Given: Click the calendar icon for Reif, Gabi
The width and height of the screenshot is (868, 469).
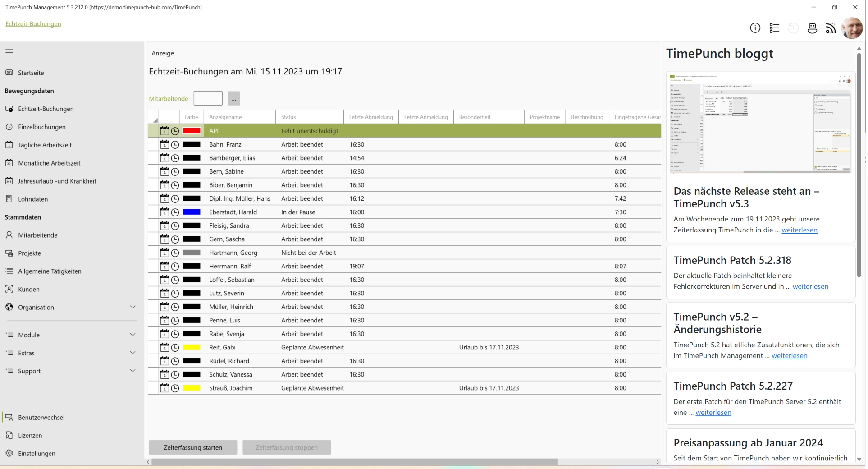Looking at the screenshot, I should pyautogui.click(x=164, y=347).
